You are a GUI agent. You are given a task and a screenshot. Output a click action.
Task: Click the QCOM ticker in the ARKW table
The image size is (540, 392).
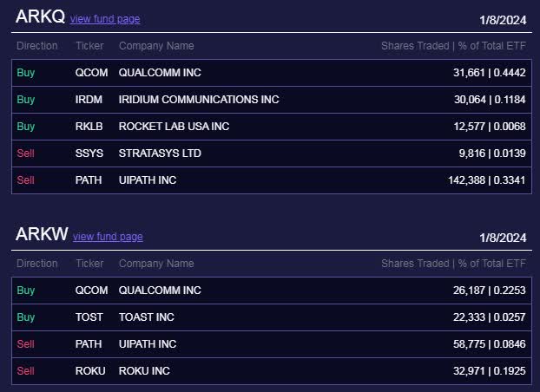91,291
